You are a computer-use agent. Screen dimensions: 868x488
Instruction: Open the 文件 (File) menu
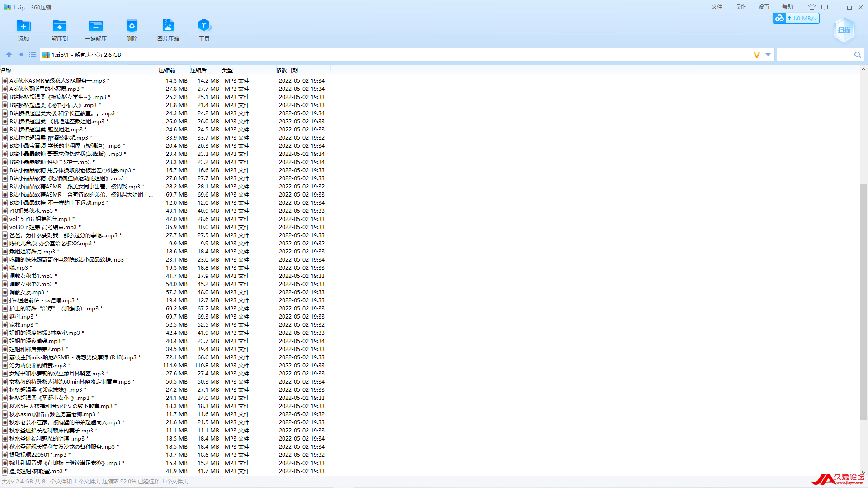(x=717, y=7)
